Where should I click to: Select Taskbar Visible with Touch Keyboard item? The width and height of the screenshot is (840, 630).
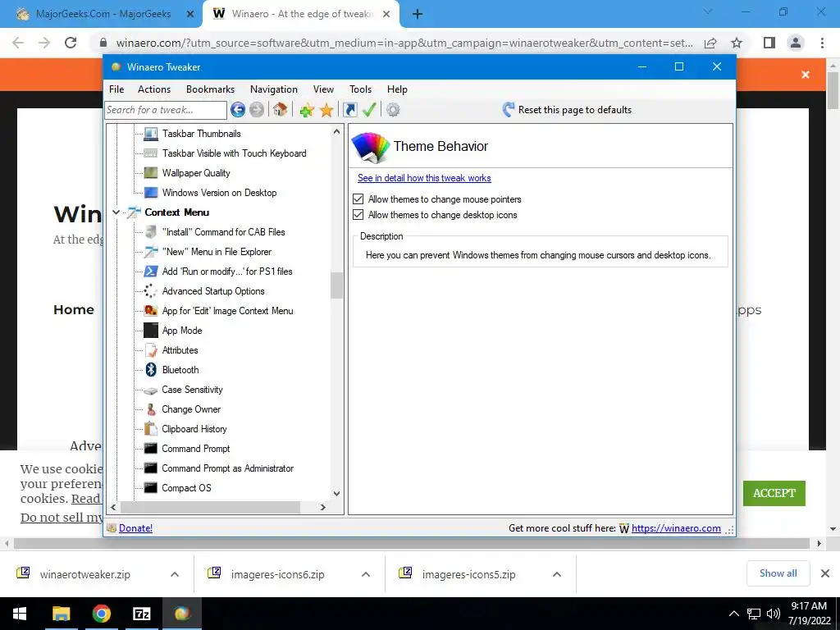pos(234,153)
